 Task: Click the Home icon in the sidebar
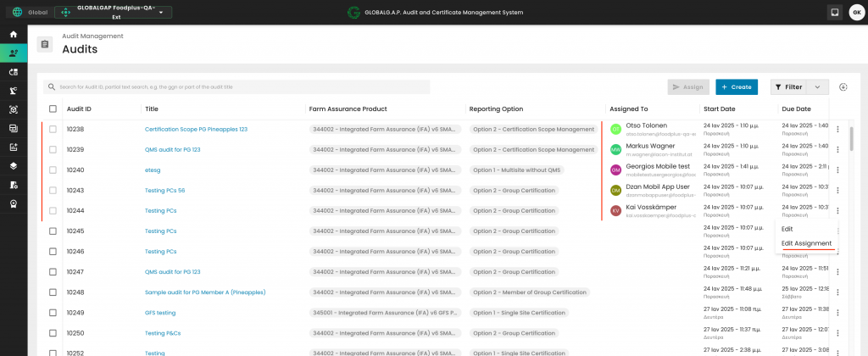[x=13, y=34]
